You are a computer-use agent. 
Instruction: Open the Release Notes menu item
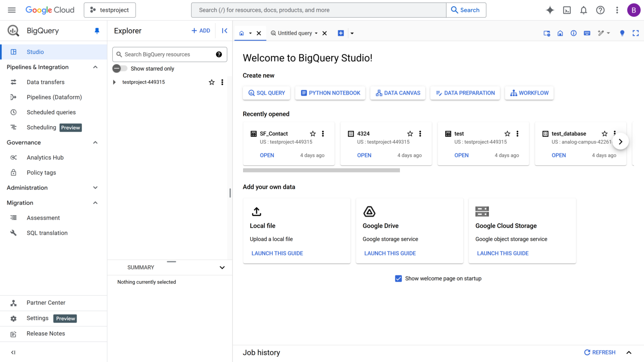click(46, 334)
